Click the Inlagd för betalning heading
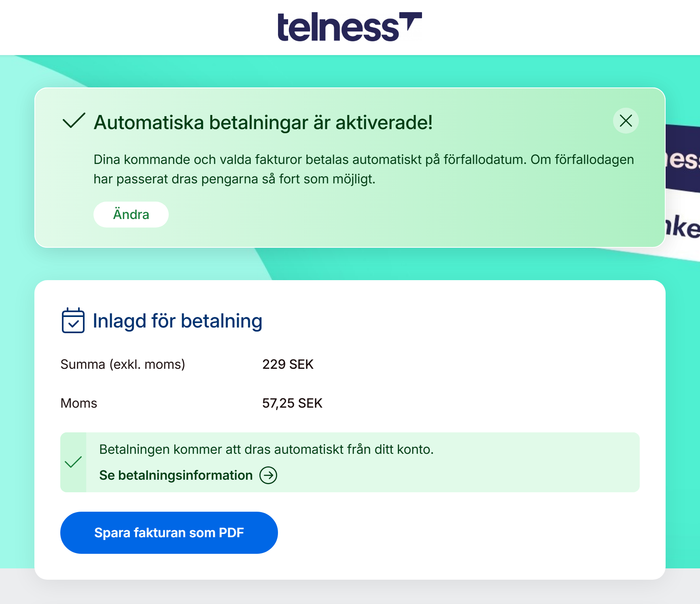The height and width of the screenshot is (604, 700). pyautogui.click(x=177, y=320)
